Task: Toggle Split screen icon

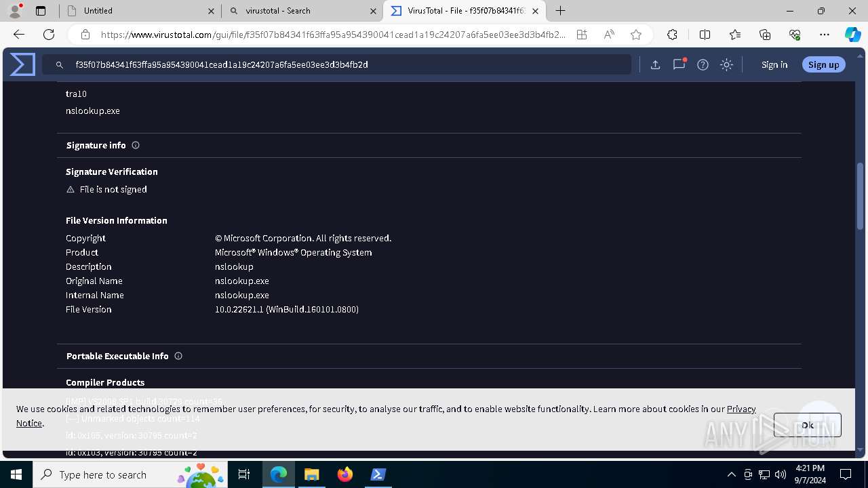Action: click(705, 35)
